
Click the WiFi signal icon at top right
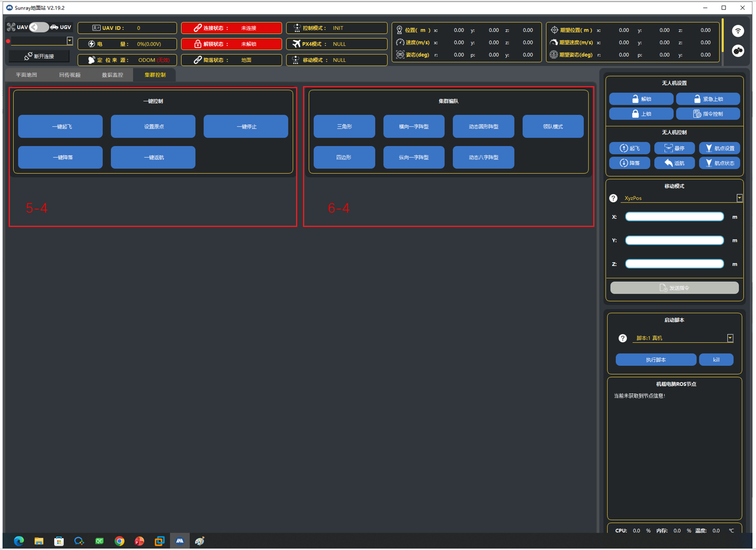point(738,31)
